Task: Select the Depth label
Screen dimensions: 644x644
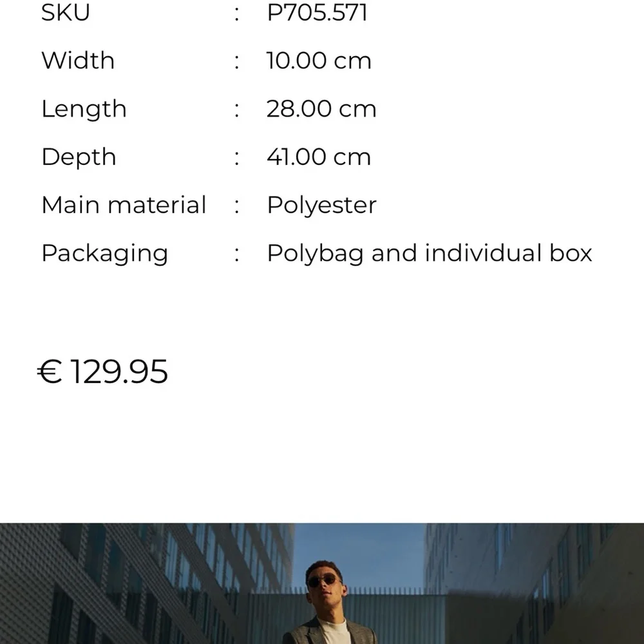Action: coord(79,157)
